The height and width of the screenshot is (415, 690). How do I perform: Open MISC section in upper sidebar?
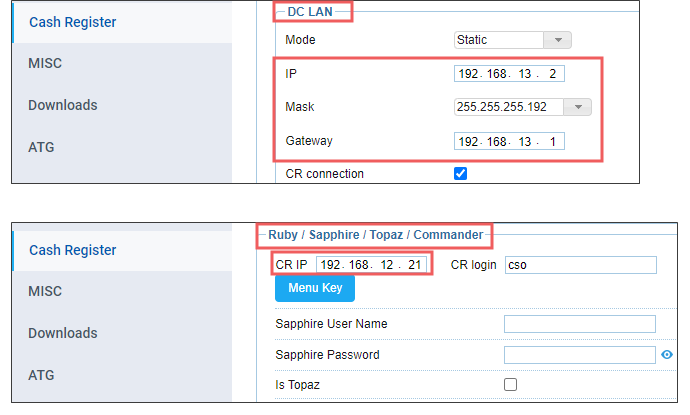pos(45,63)
